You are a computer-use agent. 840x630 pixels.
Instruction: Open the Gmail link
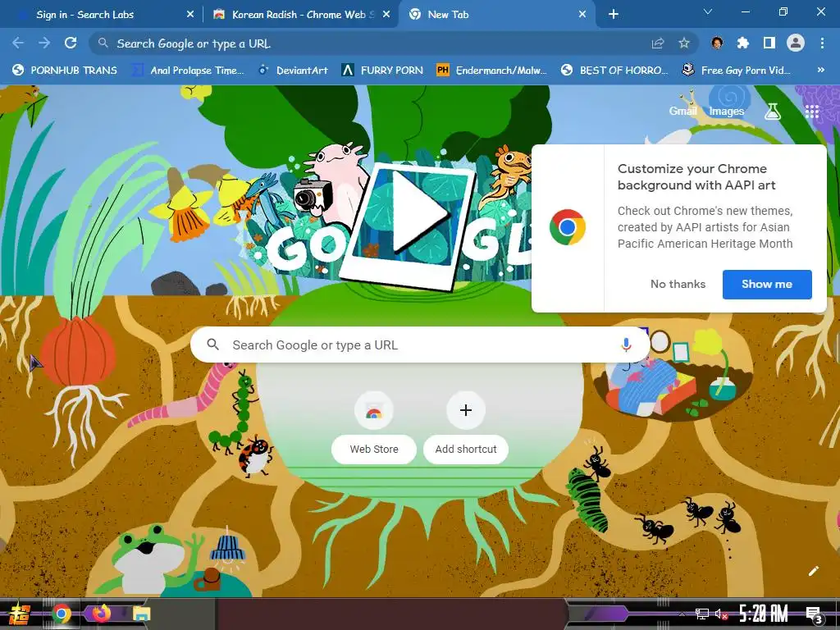[x=683, y=111]
